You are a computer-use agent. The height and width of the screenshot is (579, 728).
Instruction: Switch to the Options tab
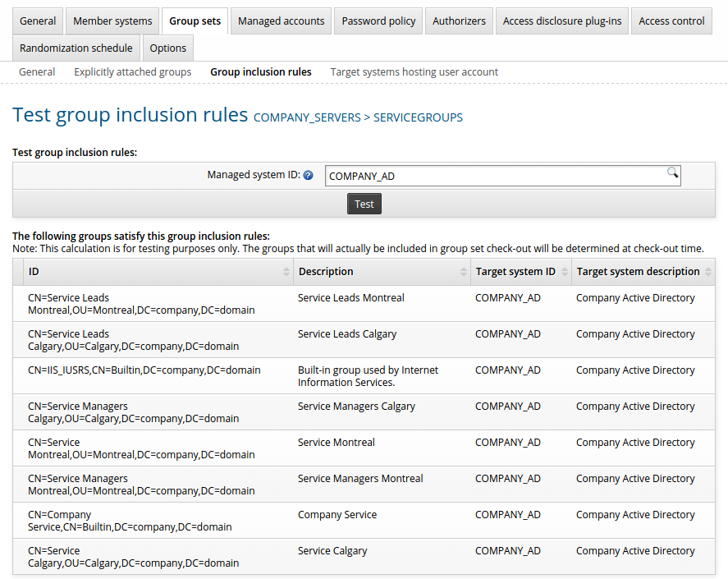(168, 48)
